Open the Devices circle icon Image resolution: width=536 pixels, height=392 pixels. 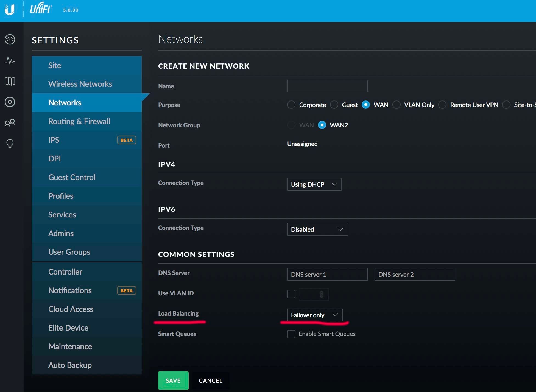click(10, 102)
